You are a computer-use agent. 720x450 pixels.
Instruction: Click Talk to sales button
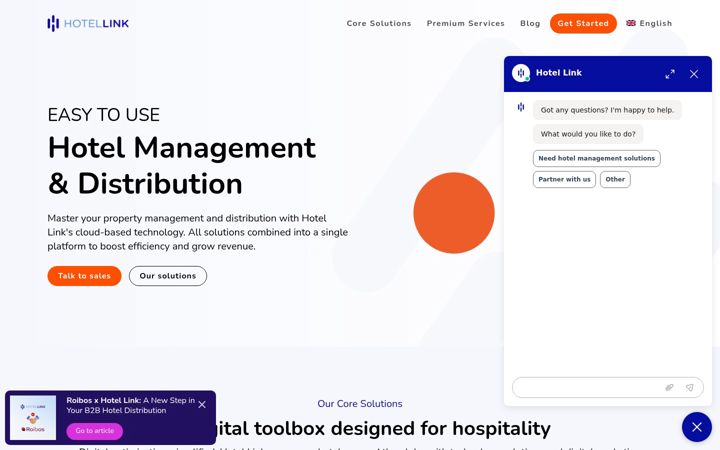pyautogui.click(x=84, y=276)
